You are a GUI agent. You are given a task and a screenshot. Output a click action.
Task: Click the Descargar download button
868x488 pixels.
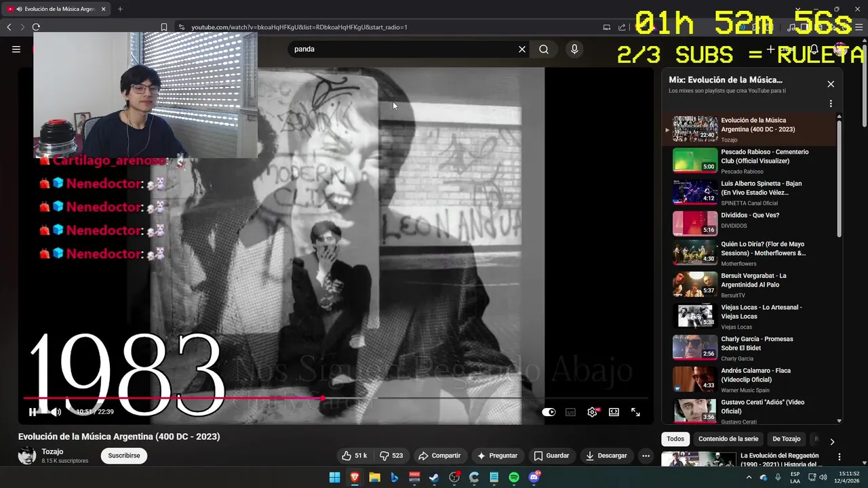[x=606, y=455]
